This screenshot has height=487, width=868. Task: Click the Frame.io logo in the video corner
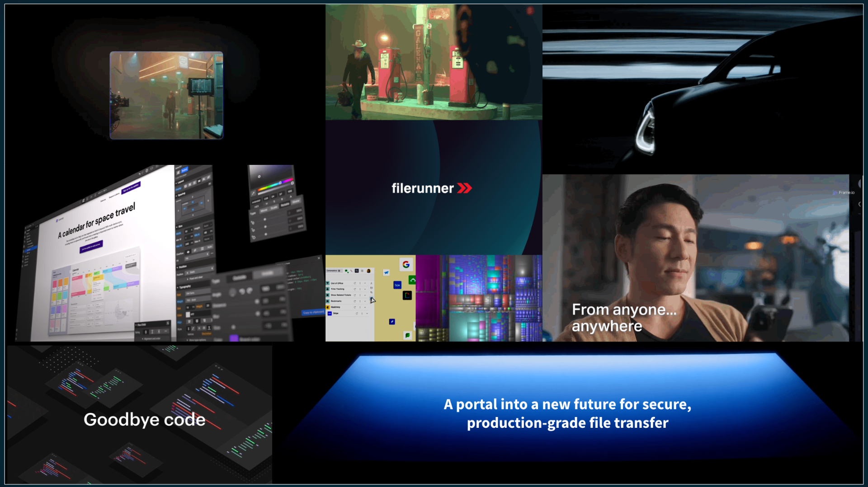[844, 192]
